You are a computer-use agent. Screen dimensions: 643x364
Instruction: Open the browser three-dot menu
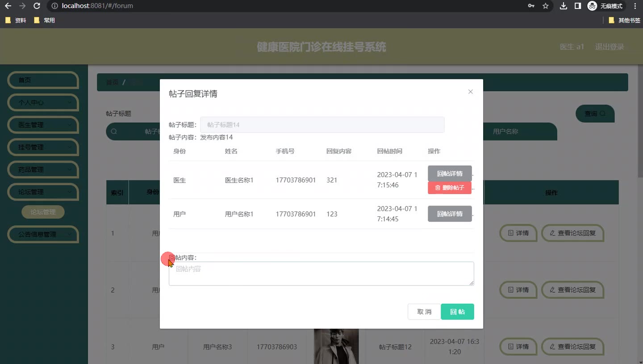click(635, 6)
